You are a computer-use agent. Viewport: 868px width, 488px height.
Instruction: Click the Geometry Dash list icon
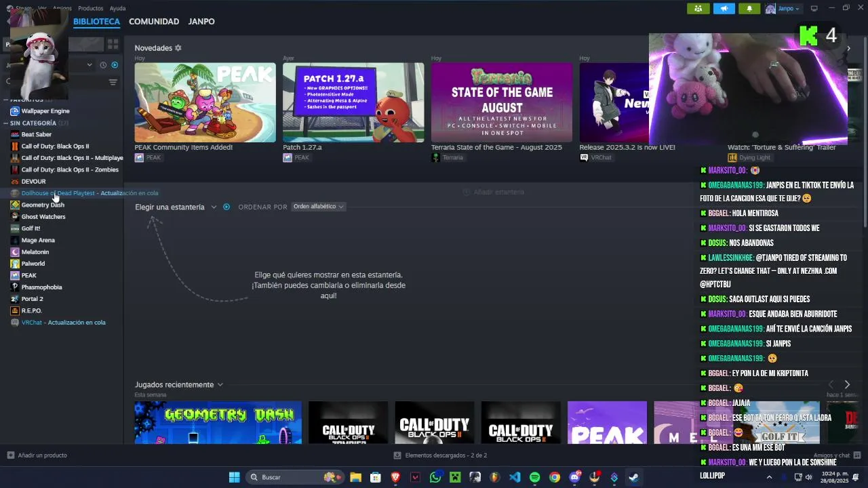pyautogui.click(x=15, y=205)
